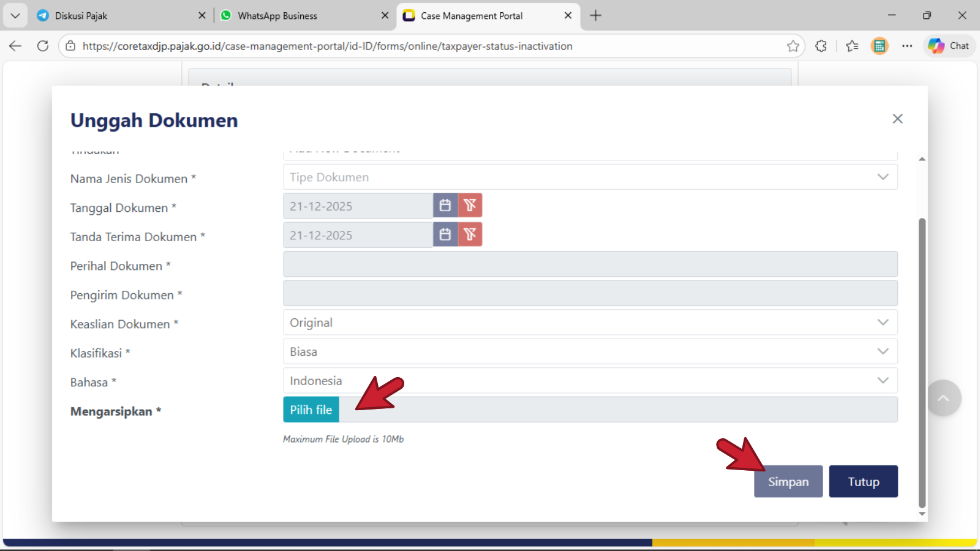Viewport: 980px width, 551px height.
Task: Open calendar picker for Tanda Terima Dokumen
Action: point(445,234)
